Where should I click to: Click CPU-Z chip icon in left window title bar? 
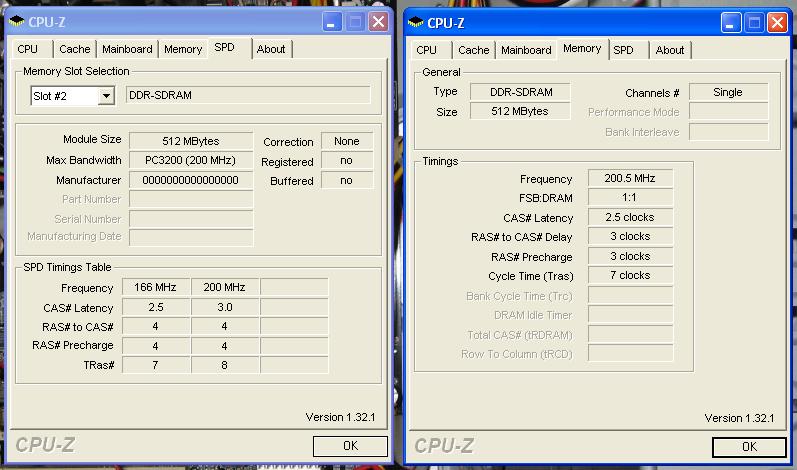pyautogui.click(x=17, y=21)
